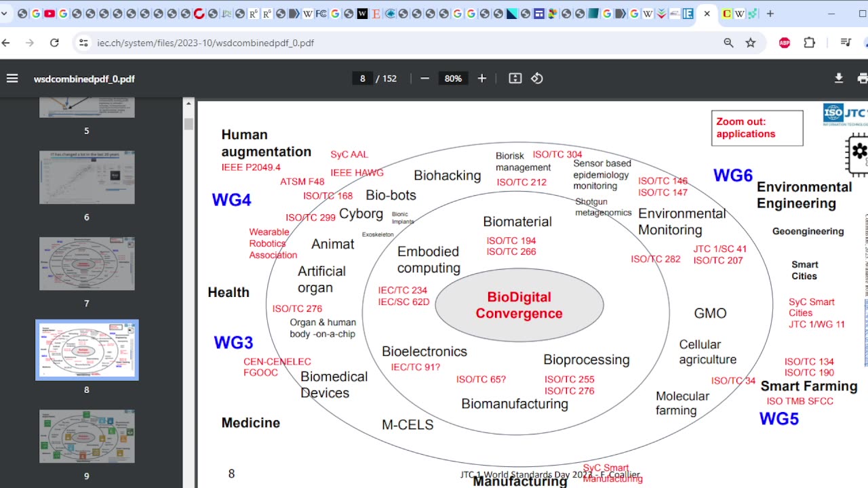The image size is (868, 488).
Task: Select page 5 thumbnail
Action: (87, 107)
